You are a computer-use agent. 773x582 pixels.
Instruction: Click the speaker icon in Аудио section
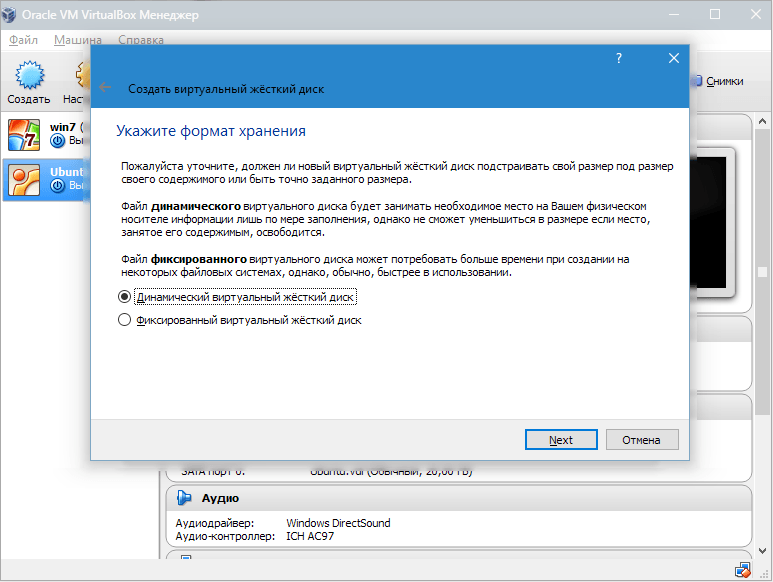pyautogui.click(x=185, y=498)
